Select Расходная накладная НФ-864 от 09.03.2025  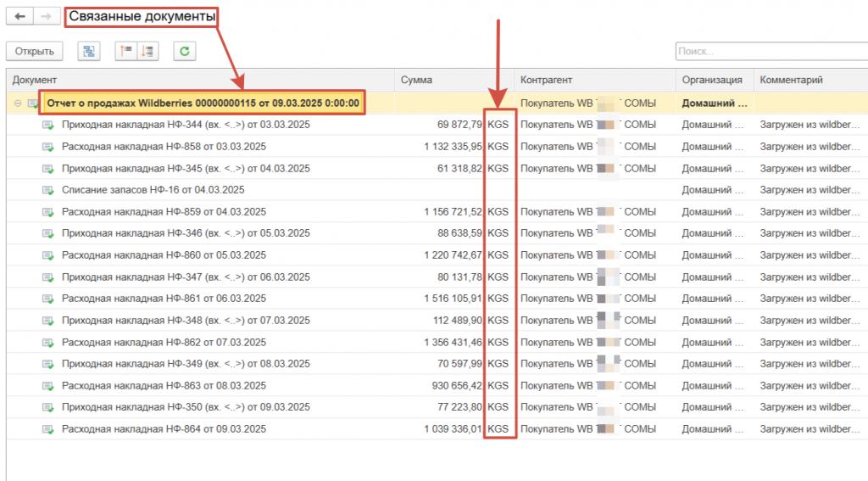point(164,429)
